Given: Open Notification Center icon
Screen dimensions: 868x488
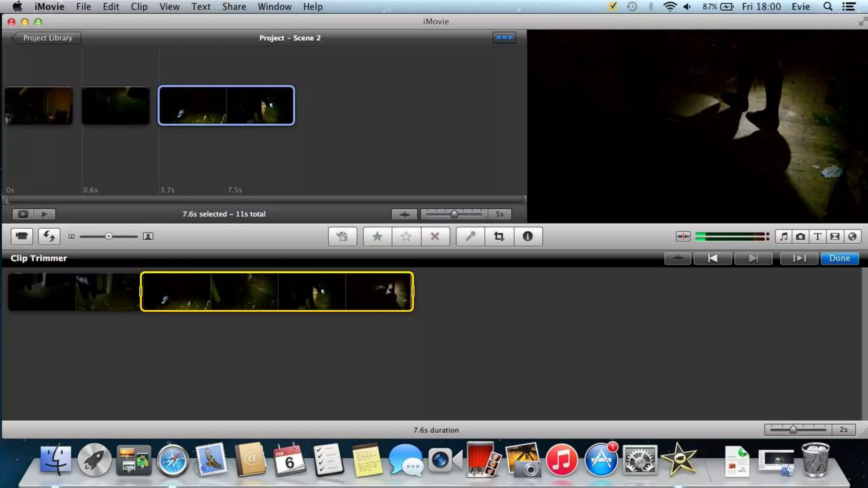Looking at the screenshot, I should tap(849, 6).
